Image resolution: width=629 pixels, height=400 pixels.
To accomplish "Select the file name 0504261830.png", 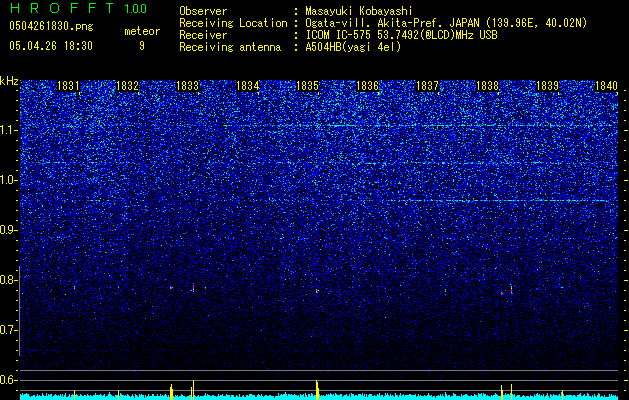I will tap(51, 27).
